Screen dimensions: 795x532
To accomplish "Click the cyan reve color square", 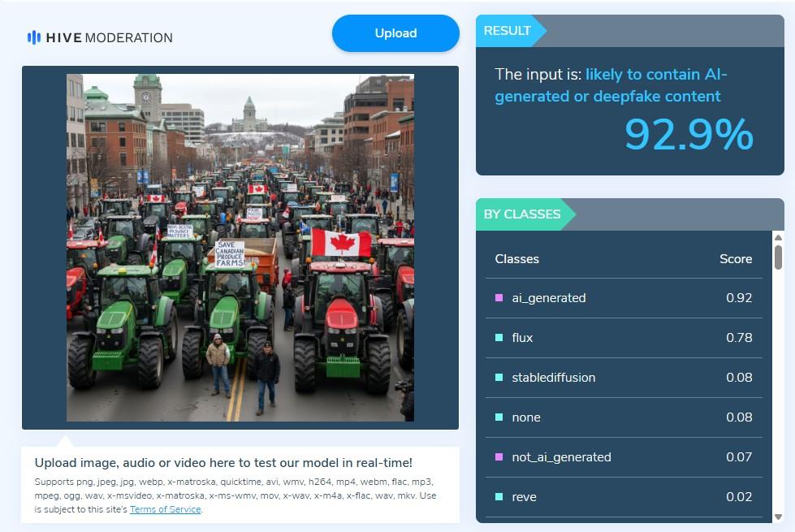I will (499, 497).
